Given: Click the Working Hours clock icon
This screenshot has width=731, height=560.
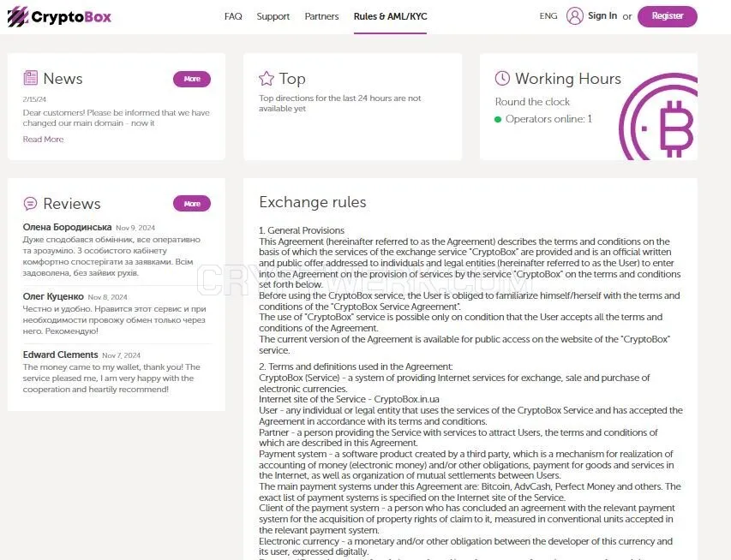Looking at the screenshot, I should click(502, 78).
